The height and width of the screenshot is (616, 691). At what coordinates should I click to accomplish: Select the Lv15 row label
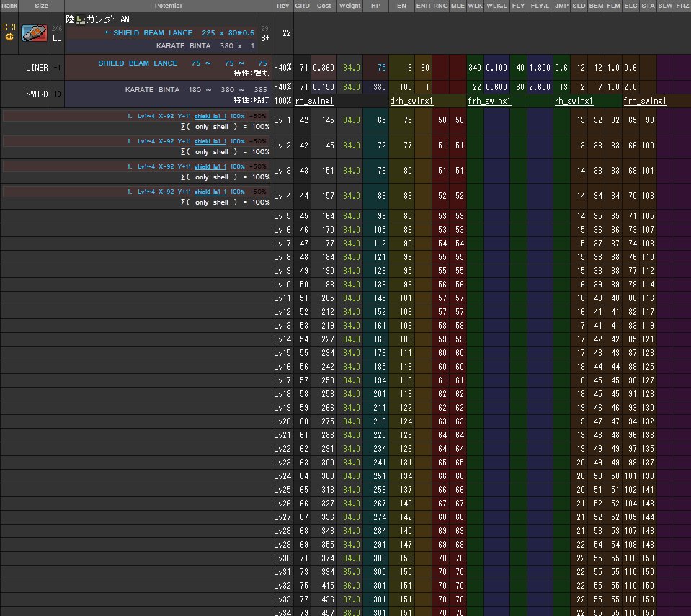(x=282, y=353)
